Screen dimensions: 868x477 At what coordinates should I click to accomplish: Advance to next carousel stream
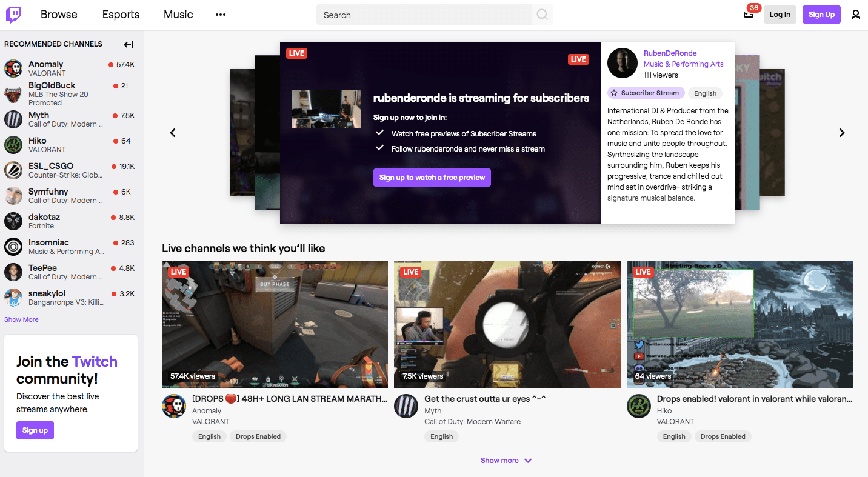click(x=841, y=133)
